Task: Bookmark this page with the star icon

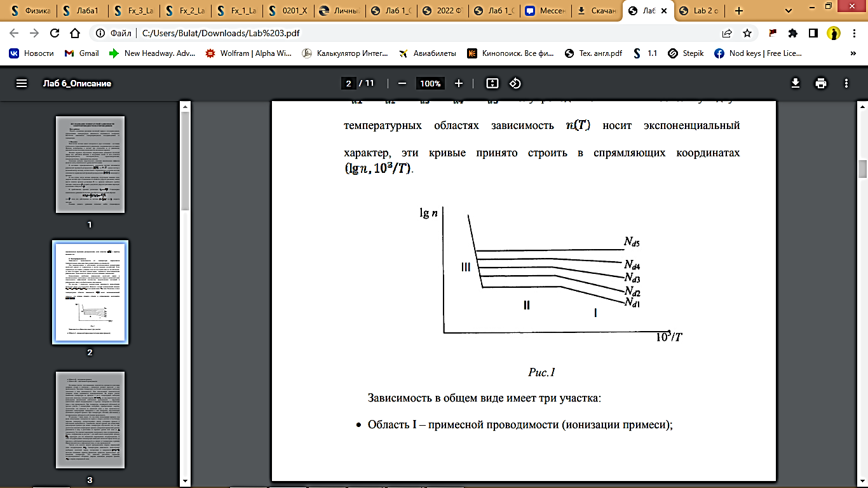Action: click(747, 33)
